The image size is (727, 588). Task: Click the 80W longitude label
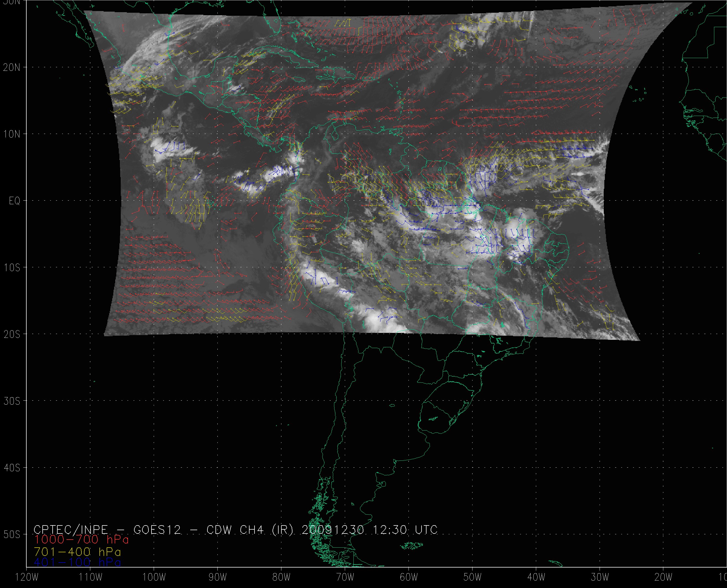pos(281,577)
